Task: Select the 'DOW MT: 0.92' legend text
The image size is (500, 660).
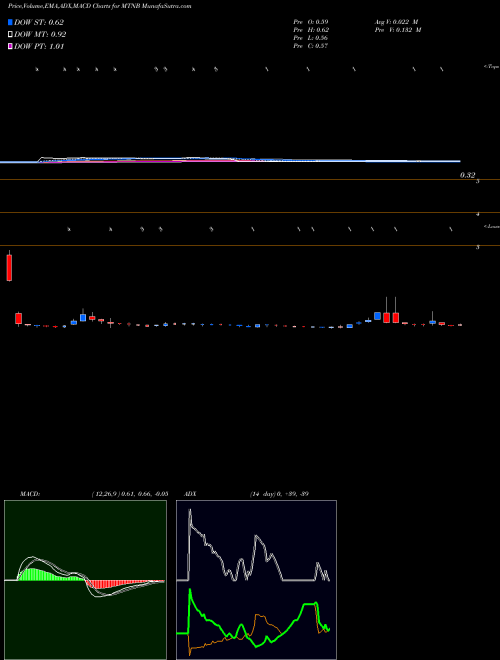Action: (40, 35)
